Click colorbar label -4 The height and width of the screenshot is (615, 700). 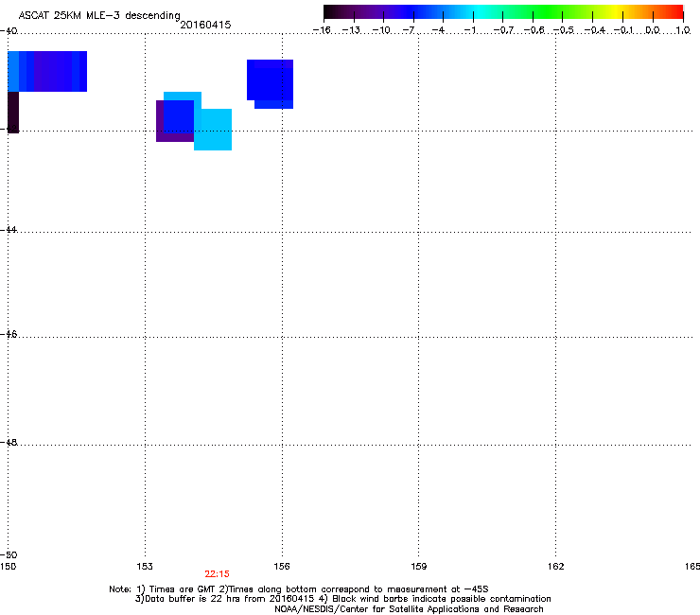pyautogui.click(x=438, y=30)
